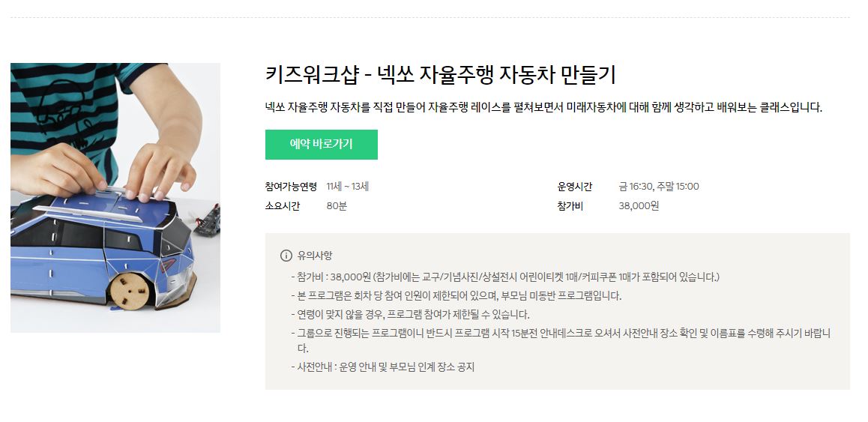Select the 80분 duration value
Image resolution: width=868 pixels, height=422 pixels.
click(337, 206)
